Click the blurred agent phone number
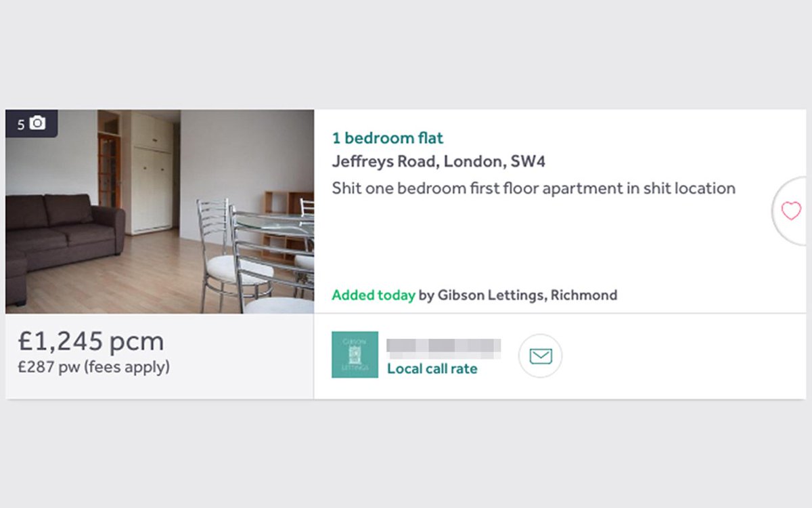 444,347
